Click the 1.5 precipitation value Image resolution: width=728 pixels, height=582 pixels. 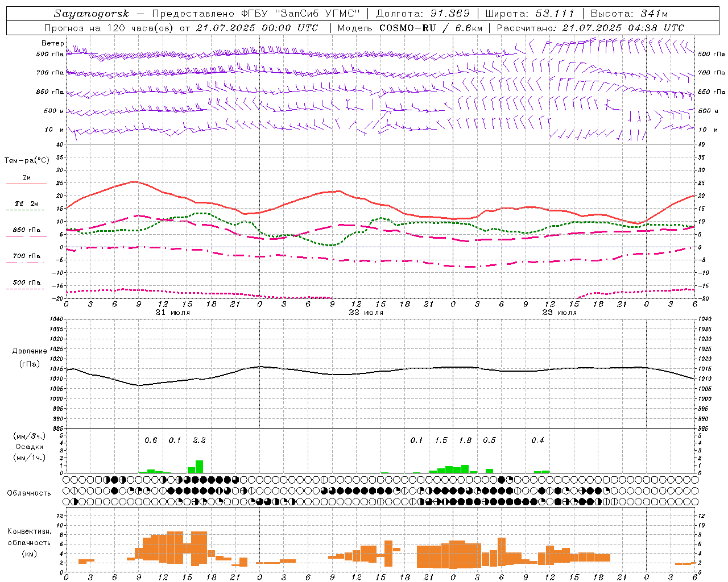(441, 440)
